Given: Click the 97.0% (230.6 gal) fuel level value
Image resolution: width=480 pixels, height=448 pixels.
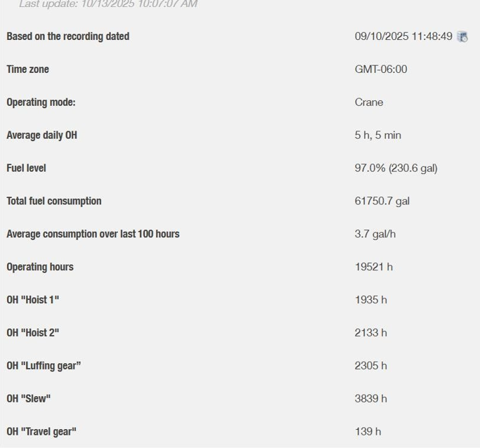Looking at the screenshot, I should [396, 169].
